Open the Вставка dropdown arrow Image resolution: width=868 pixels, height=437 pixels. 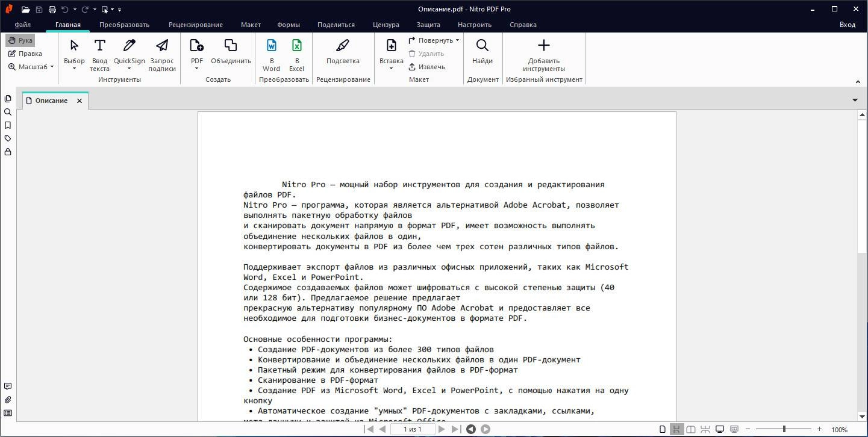tap(391, 68)
